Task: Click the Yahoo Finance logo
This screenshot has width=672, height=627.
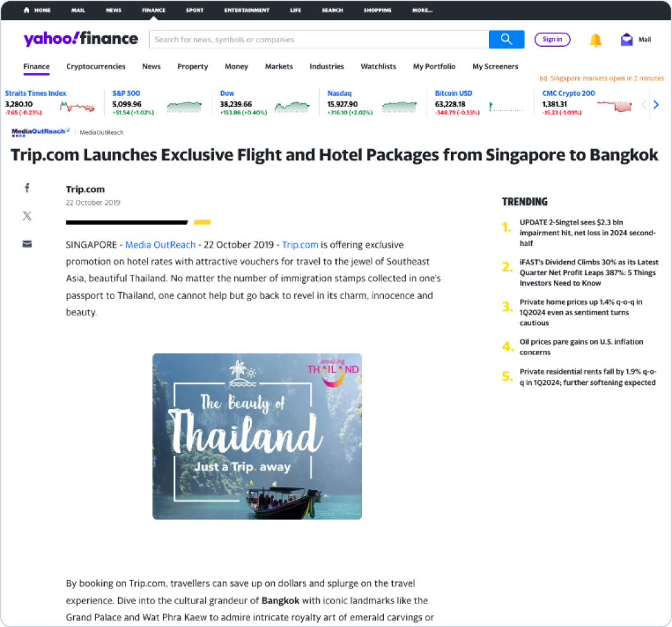Action: tap(80, 39)
